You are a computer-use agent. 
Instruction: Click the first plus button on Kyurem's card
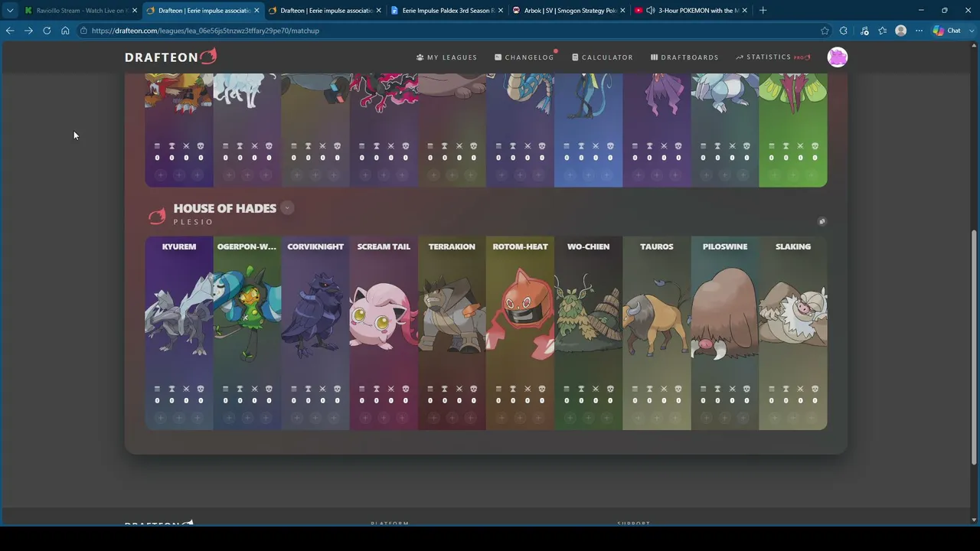point(161,418)
